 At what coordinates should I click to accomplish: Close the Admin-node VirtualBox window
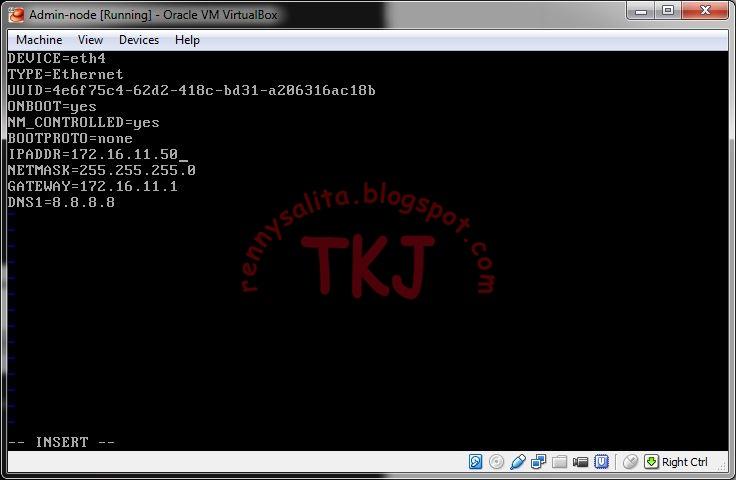click(x=705, y=11)
